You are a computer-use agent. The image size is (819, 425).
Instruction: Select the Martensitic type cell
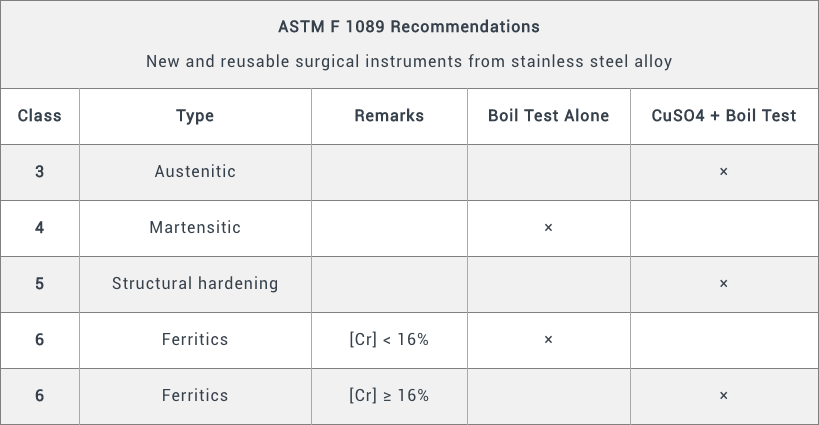(x=195, y=228)
